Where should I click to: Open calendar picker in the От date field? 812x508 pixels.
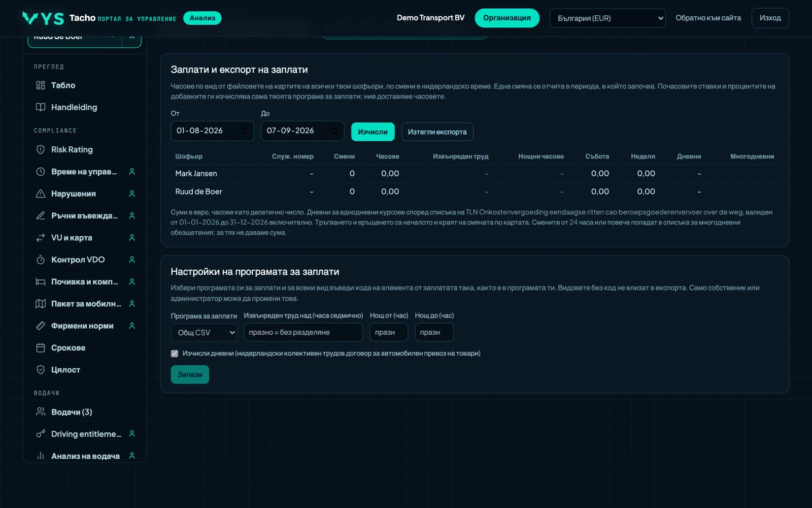tap(245, 131)
